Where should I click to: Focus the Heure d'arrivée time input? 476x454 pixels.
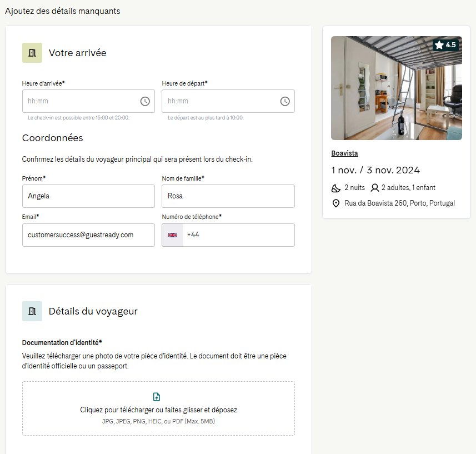click(x=88, y=101)
